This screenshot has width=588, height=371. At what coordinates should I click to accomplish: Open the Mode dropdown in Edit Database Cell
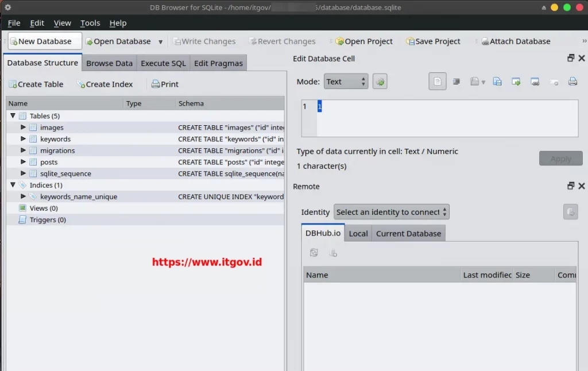point(346,81)
